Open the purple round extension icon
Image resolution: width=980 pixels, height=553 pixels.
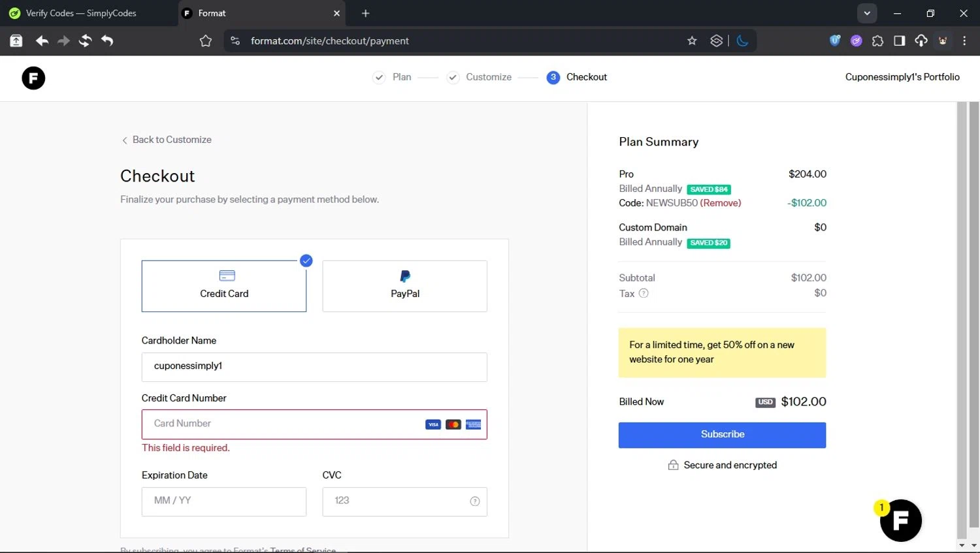pyautogui.click(x=857, y=40)
